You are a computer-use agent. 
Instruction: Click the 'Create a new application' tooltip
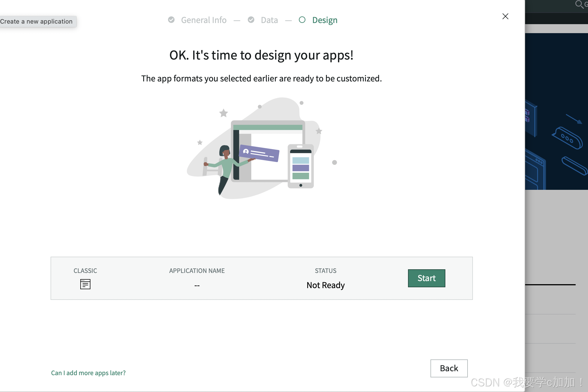tap(37, 21)
